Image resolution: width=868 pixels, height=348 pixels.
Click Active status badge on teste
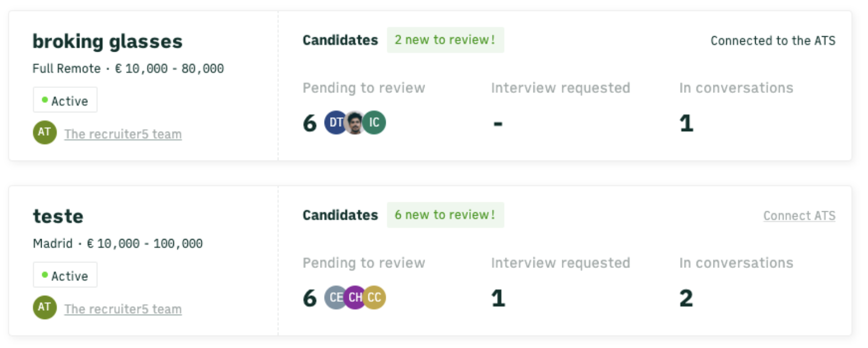65,275
